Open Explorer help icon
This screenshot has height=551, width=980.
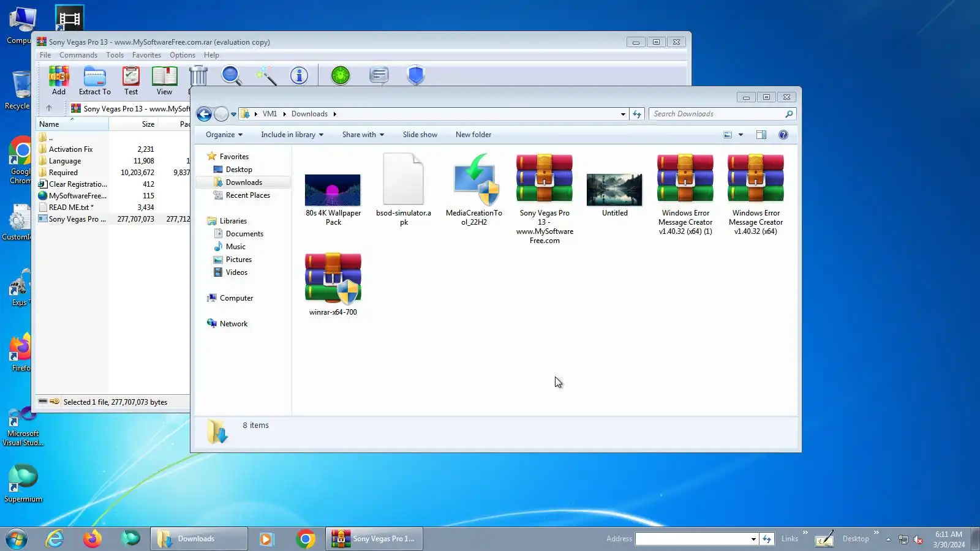[783, 135]
